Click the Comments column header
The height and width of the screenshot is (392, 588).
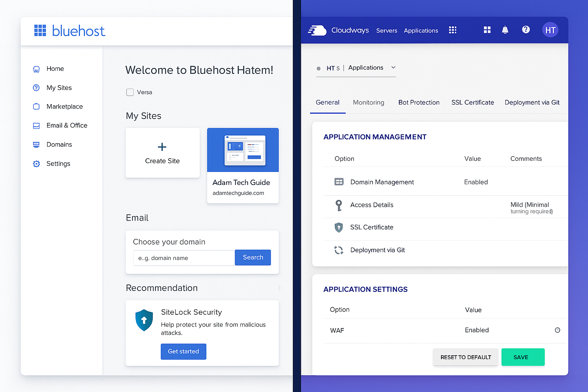pos(526,159)
